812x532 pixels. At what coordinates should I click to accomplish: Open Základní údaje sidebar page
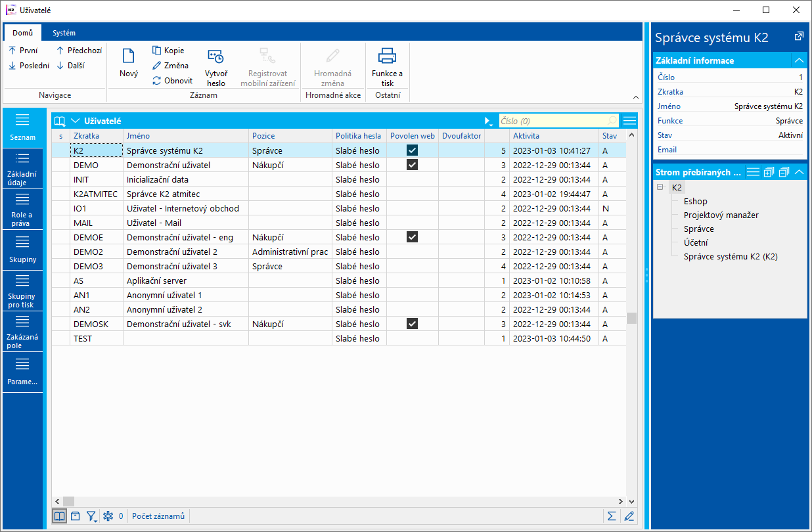23,169
